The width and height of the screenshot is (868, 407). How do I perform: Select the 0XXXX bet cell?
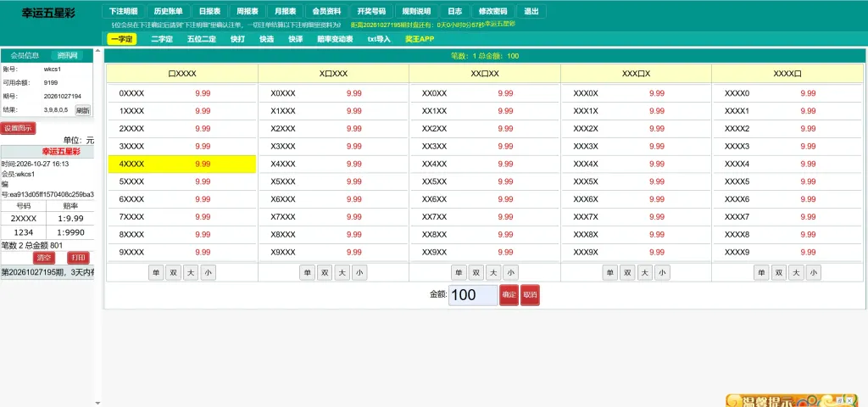tap(181, 93)
